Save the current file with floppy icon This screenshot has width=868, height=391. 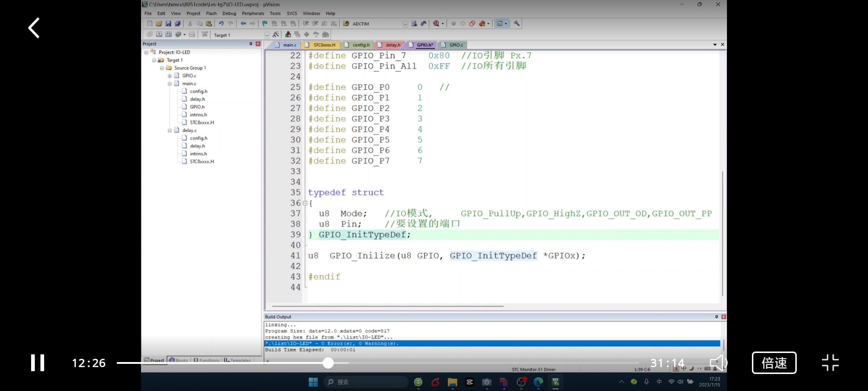[168, 24]
